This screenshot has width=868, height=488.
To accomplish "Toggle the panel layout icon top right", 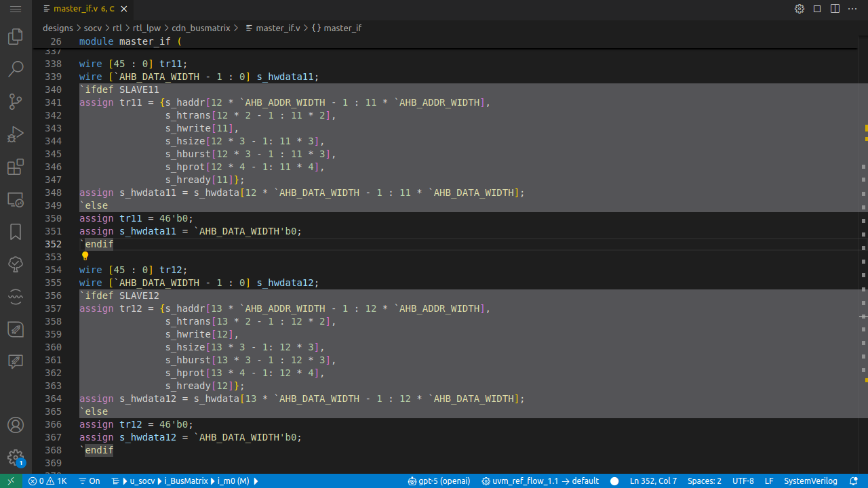I will 816,9.
